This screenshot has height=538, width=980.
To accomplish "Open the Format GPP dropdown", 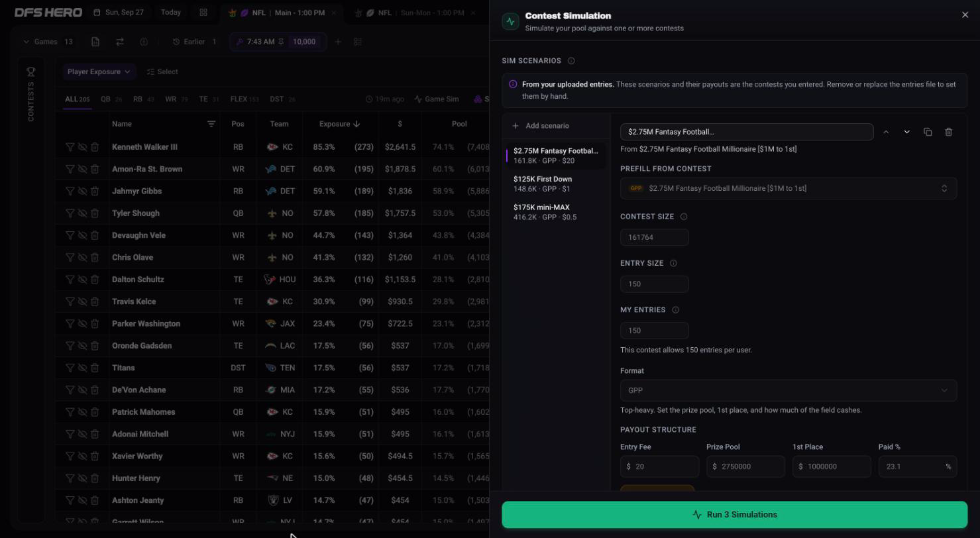I will tap(789, 390).
